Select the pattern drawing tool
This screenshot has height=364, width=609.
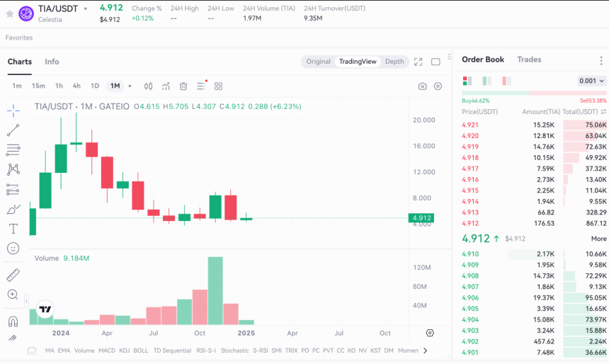tap(13, 169)
